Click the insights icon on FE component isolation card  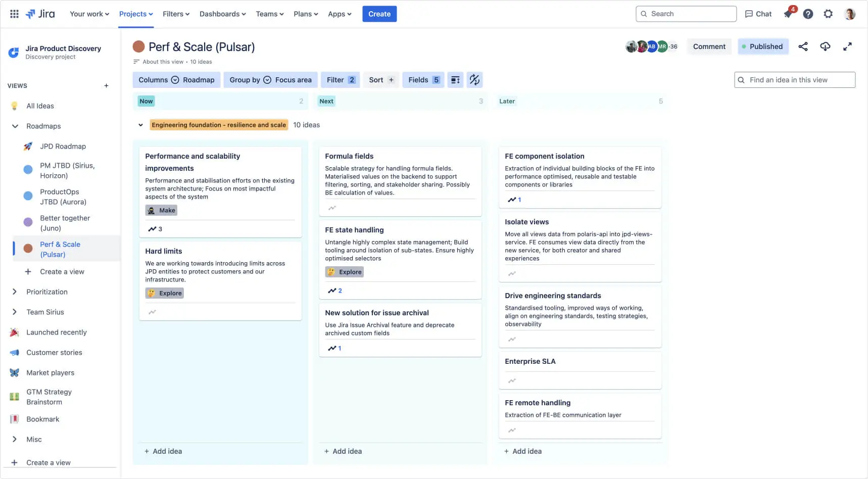tap(512, 200)
